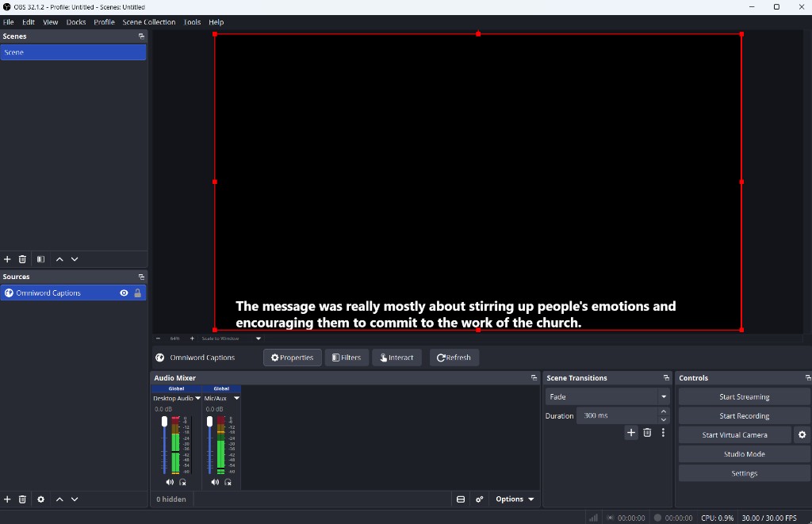Undock the Audio Mixer panel

(x=534, y=378)
